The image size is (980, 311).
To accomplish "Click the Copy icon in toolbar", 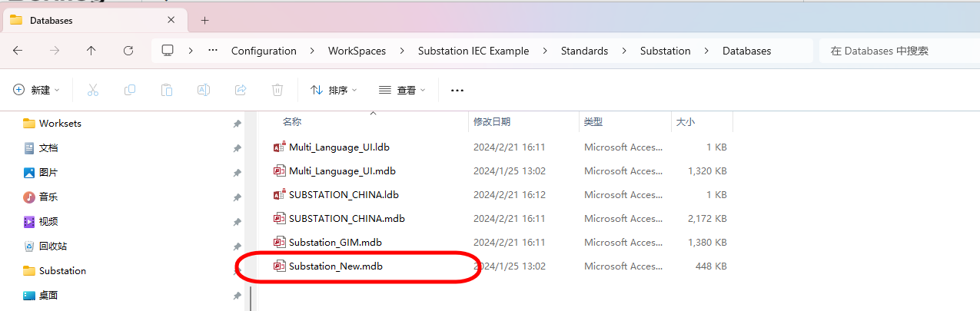I will [x=130, y=90].
